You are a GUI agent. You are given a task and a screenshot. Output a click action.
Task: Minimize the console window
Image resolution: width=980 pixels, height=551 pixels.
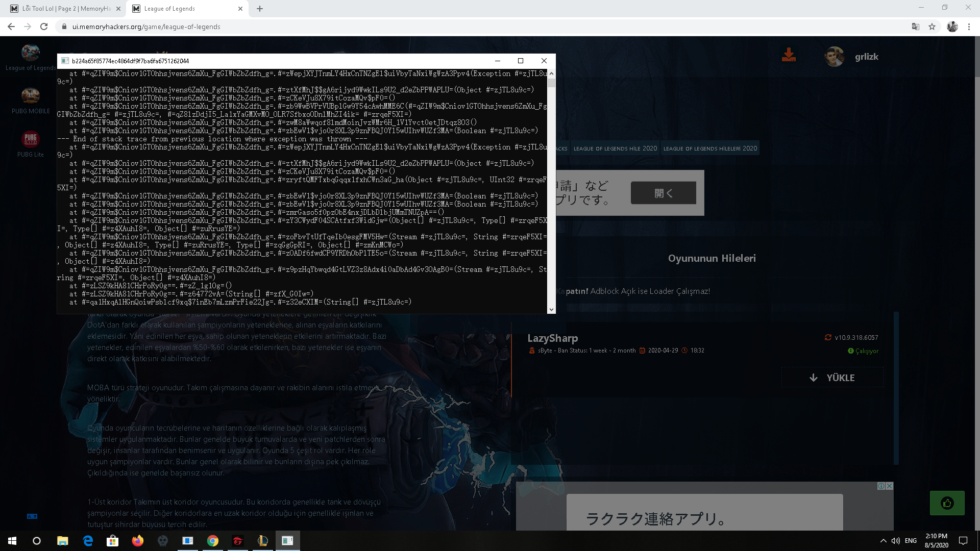tap(497, 61)
